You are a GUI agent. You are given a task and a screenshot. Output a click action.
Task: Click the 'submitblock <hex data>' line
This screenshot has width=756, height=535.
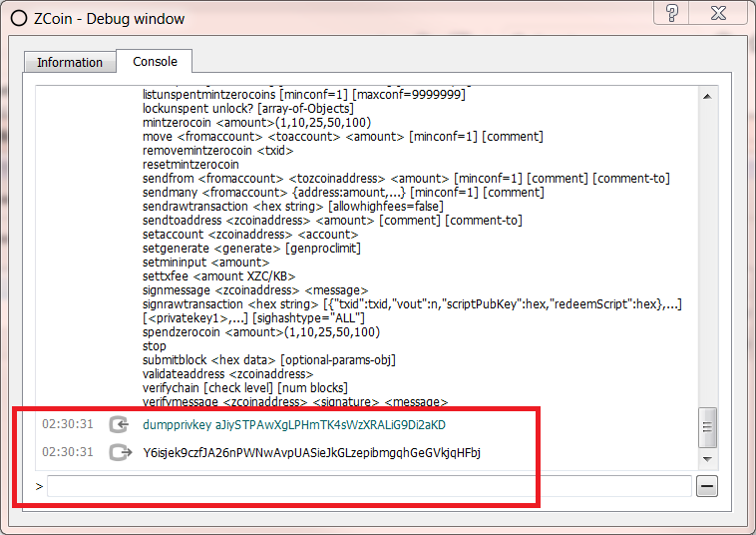(x=269, y=360)
